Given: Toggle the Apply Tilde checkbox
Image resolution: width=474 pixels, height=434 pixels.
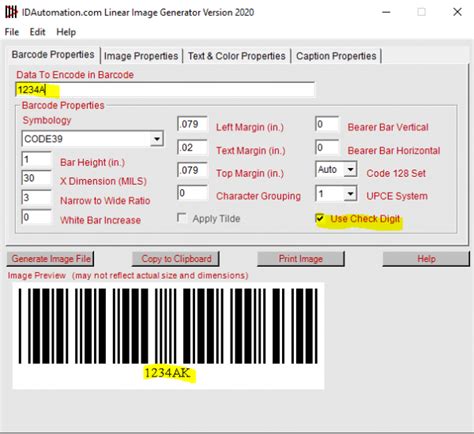Looking at the screenshot, I should 182,218.
